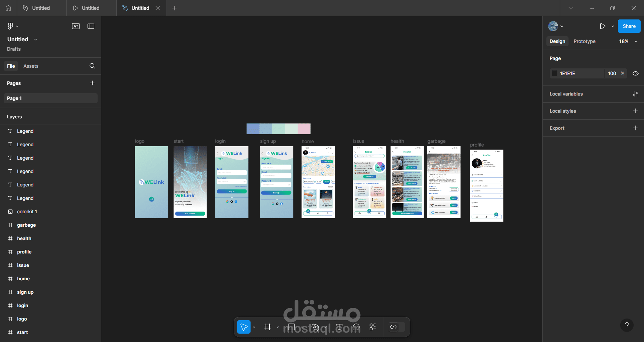This screenshot has height=342, width=644.
Task: Switch to the Assets tab
Action: coord(31,66)
